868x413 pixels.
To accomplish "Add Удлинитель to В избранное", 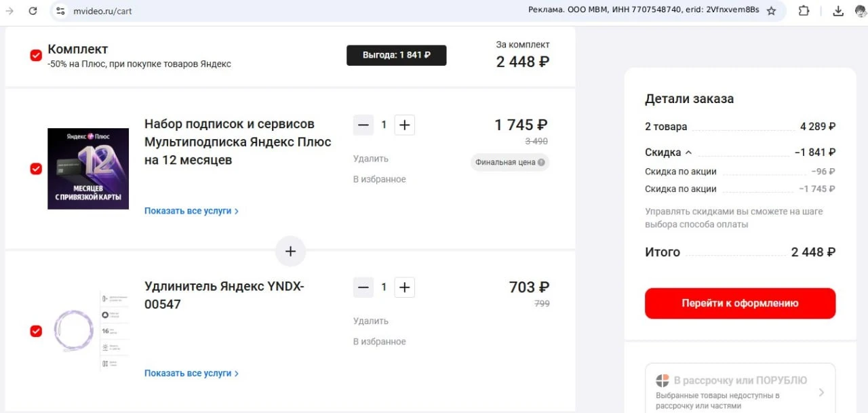I will pos(380,342).
